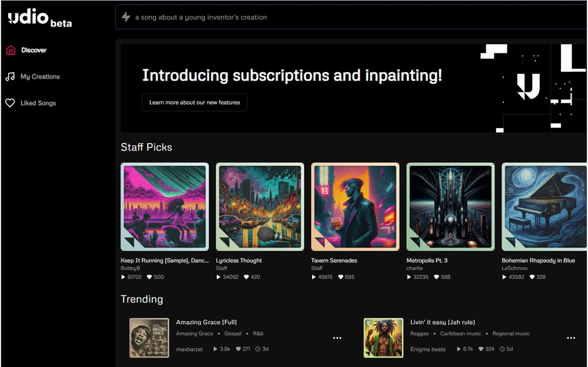The height and width of the screenshot is (367, 588).
Task: Click heart icon on Tavern Serenades
Action: [340, 277]
